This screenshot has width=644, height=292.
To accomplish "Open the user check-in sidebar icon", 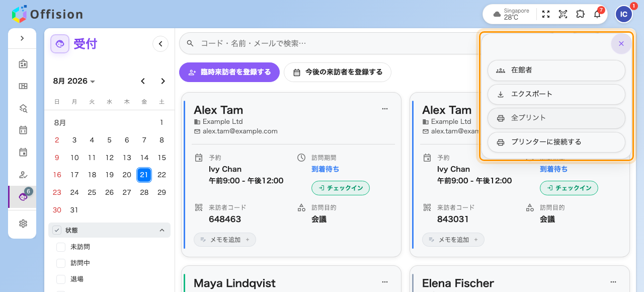I will 23,175.
